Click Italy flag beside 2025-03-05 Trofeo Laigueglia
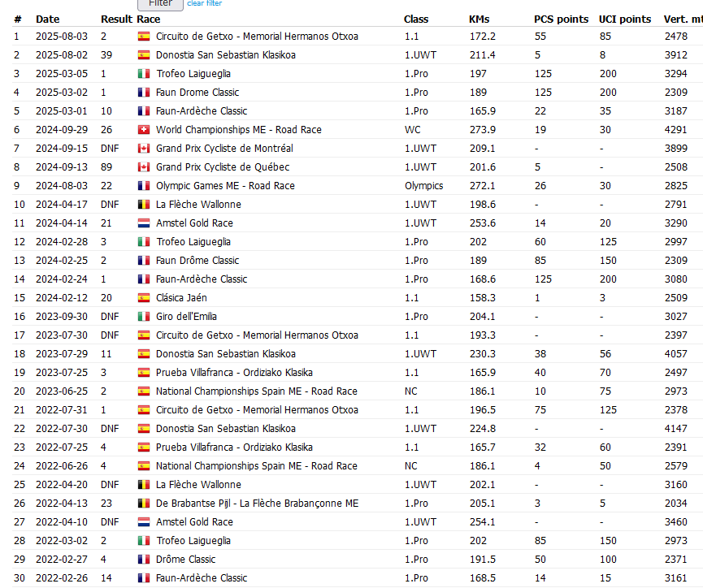This screenshot has width=703, height=588. click(144, 73)
